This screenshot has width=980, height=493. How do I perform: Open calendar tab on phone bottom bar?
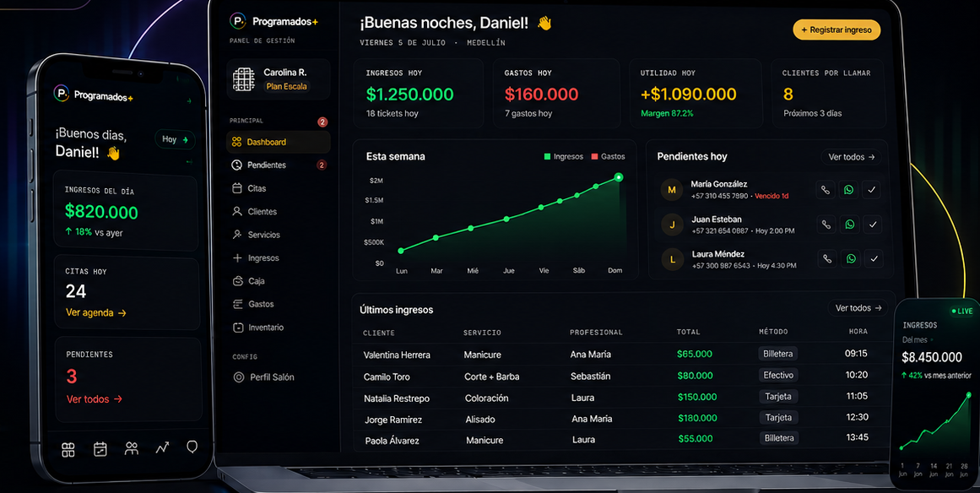point(100,448)
